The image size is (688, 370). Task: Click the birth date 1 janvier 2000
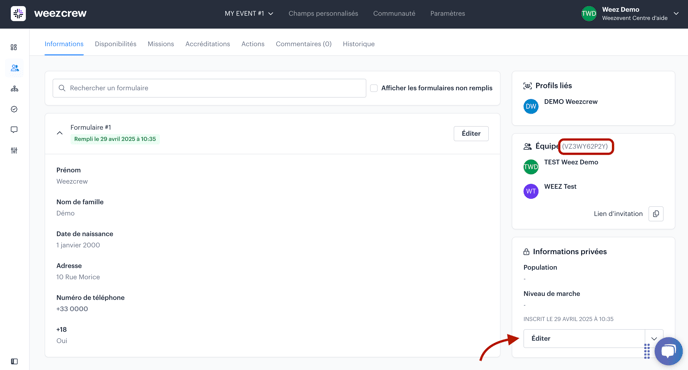(x=78, y=245)
